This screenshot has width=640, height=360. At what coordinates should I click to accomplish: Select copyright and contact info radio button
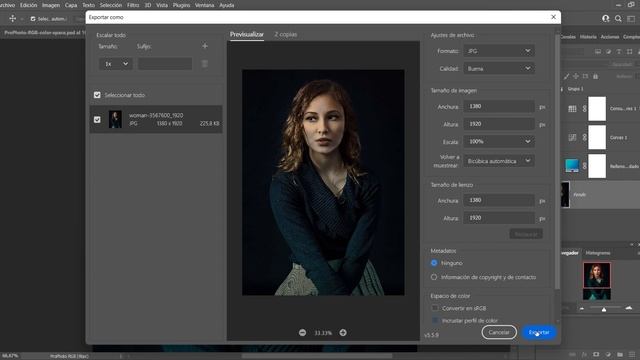tap(434, 277)
